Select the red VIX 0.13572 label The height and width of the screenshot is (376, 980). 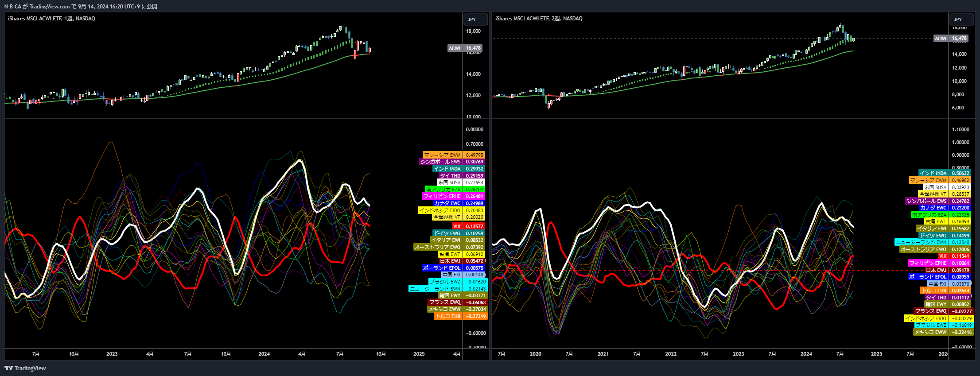pos(468,226)
